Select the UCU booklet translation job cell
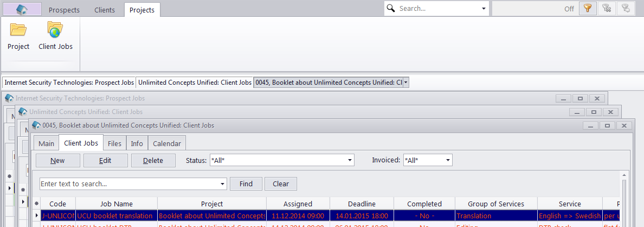Viewport: 644px width, 227px height. click(117, 216)
